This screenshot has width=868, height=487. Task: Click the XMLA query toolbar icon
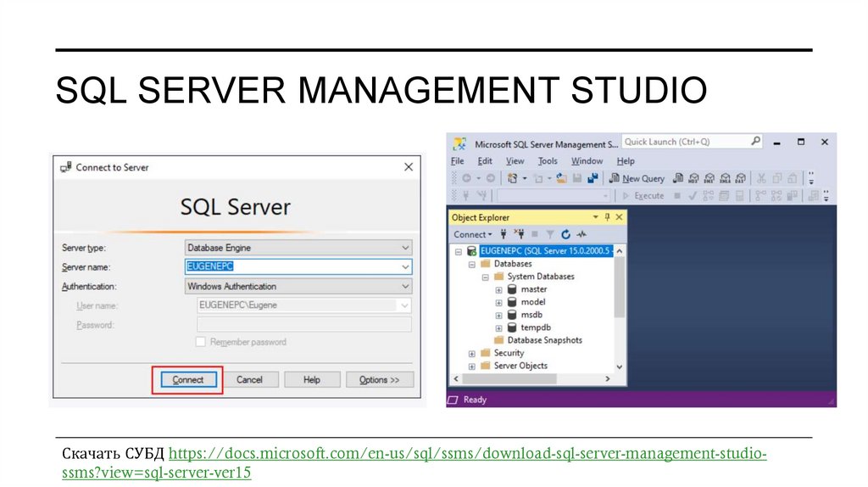(726, 178)
